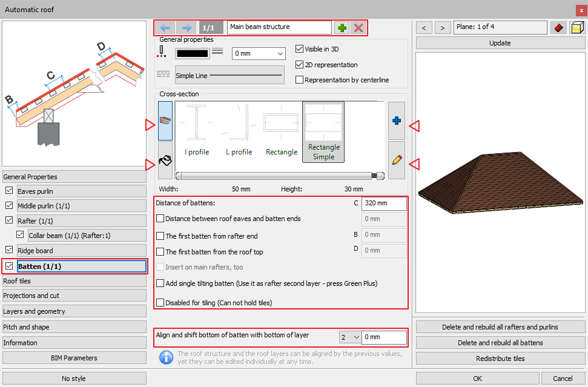Viewport: 588px width, 387px height.
Task: Enable Representation by centerline checkbox
Action: [x=299, y=80]
